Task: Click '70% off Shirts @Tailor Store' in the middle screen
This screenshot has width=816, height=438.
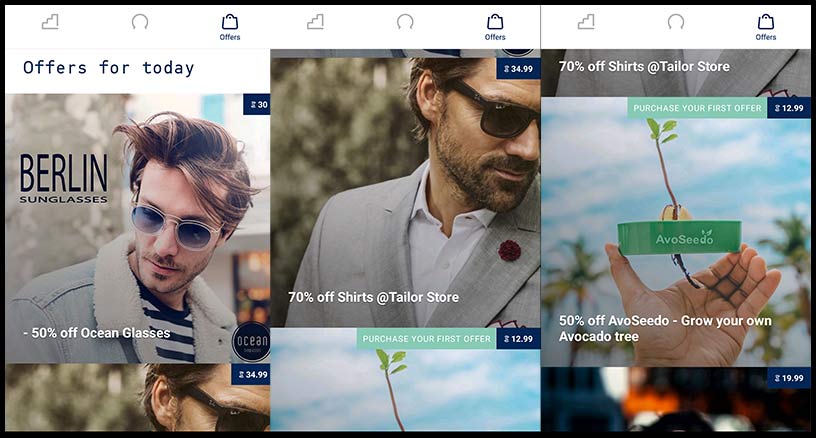Action: click(x=374, y=297)
